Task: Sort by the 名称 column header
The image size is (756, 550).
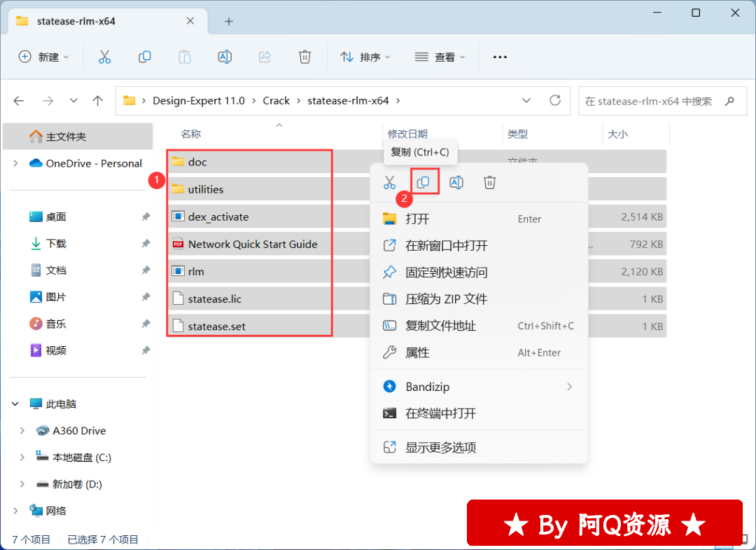Action: [x=191, y=134]
